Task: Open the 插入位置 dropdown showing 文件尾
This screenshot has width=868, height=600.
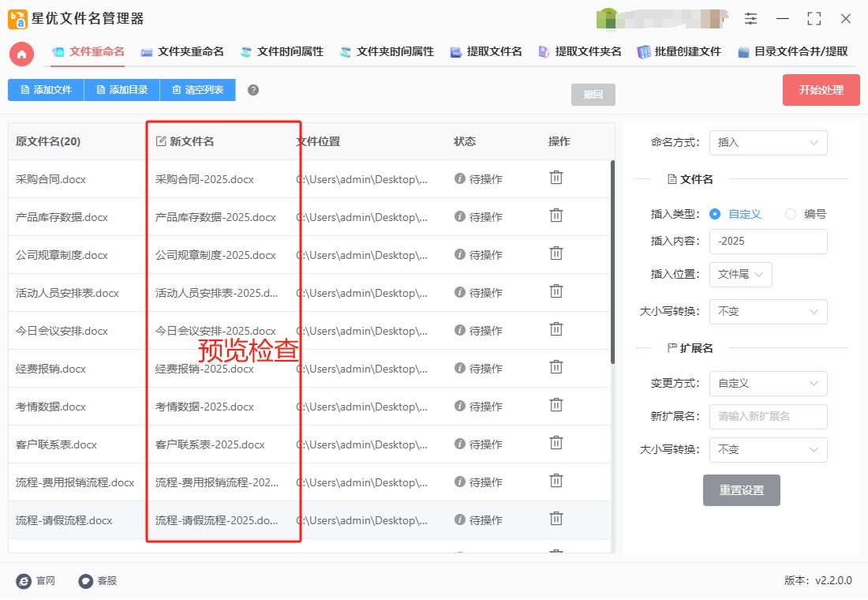Action: coord(740,274)
